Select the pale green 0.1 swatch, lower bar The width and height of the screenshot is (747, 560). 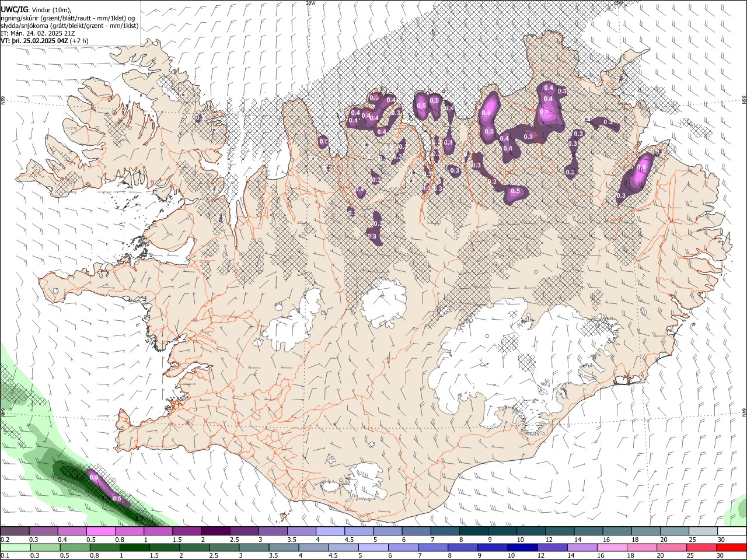coord(16,547)
